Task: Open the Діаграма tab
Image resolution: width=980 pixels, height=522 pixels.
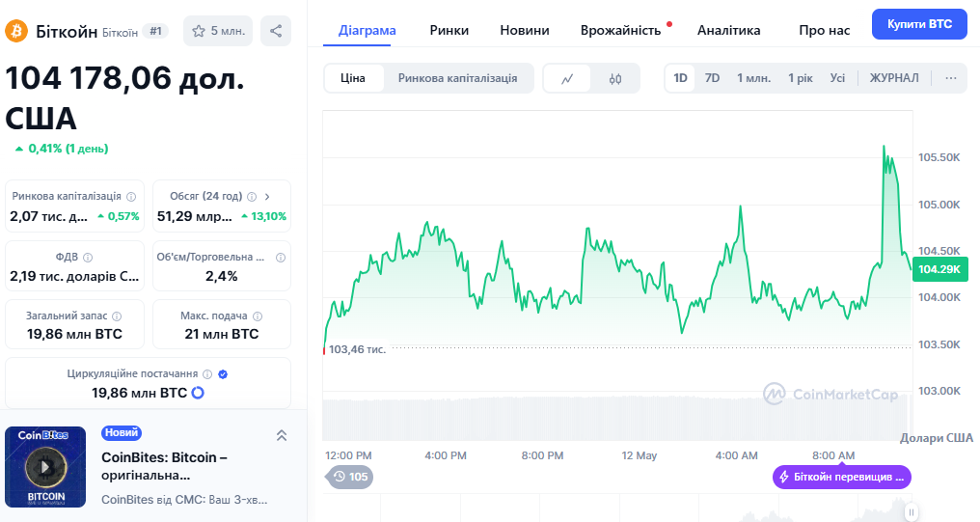Action: coord(367,30)
